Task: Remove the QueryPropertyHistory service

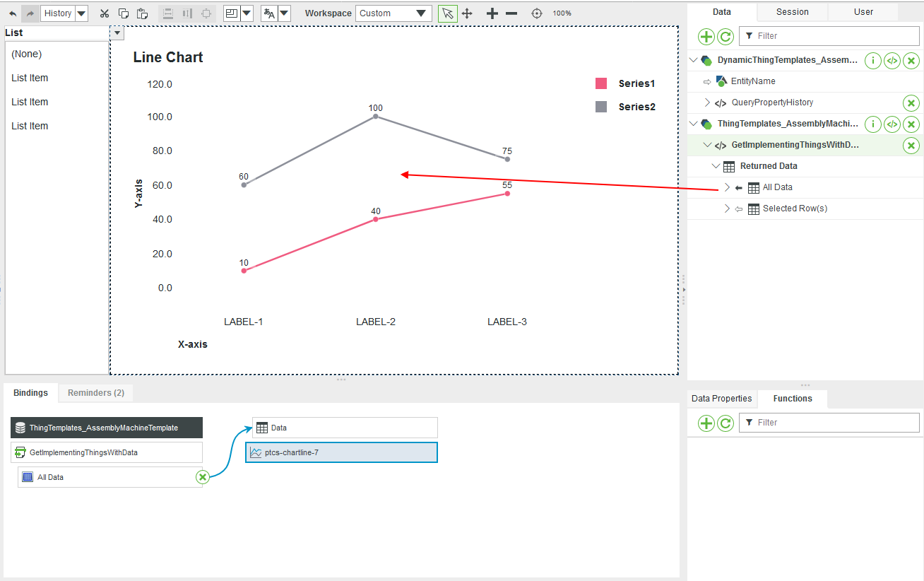Action: click(x=911, y=102)
